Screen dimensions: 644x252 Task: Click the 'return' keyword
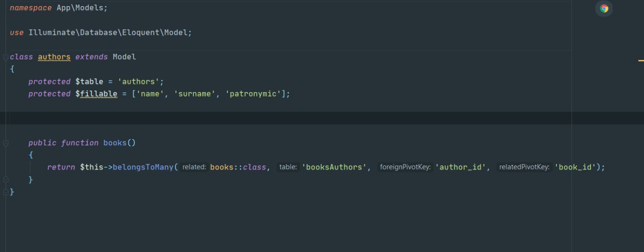[61, 167]
